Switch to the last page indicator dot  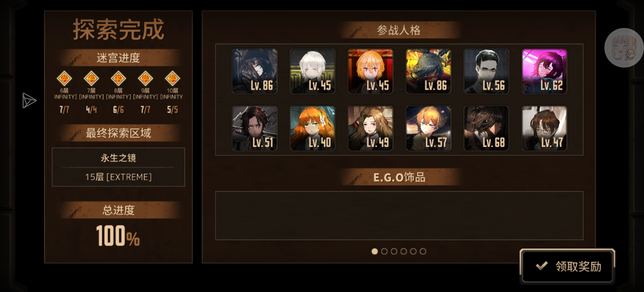(x=423, y=251)
